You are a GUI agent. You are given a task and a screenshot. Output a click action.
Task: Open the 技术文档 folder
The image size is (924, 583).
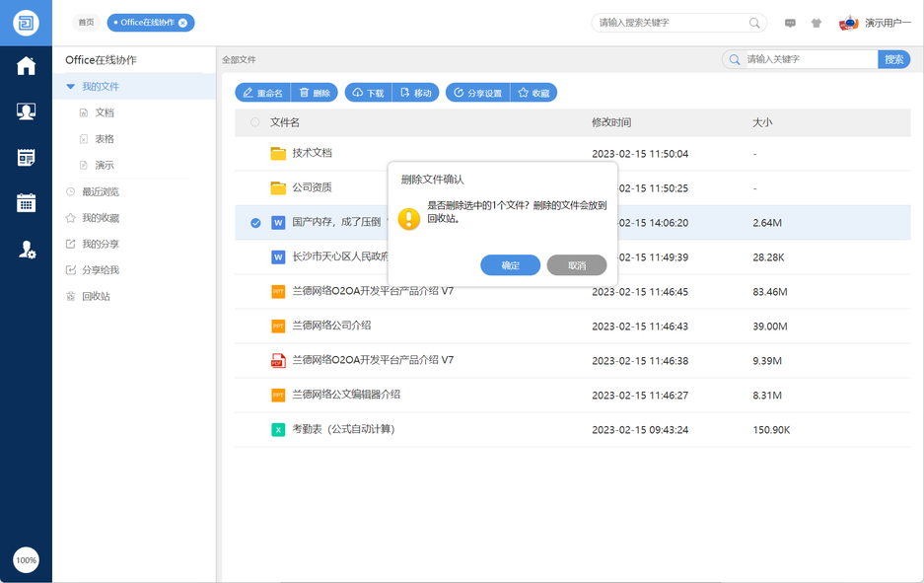312,153
